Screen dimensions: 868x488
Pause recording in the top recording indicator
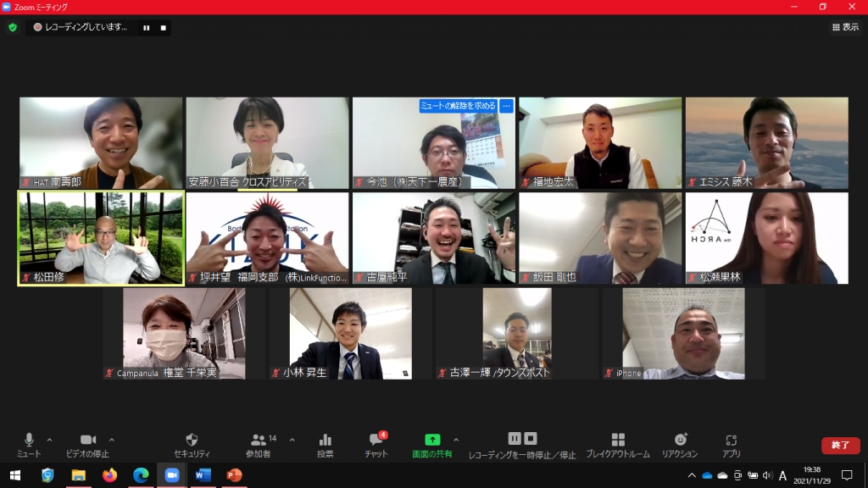pos(147,27)
